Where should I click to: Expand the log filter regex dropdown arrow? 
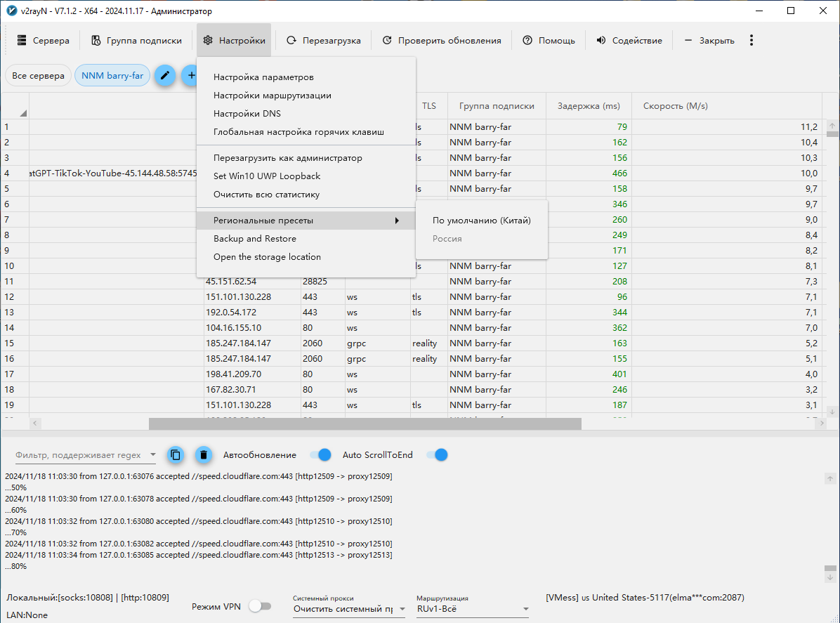[152, 455]
